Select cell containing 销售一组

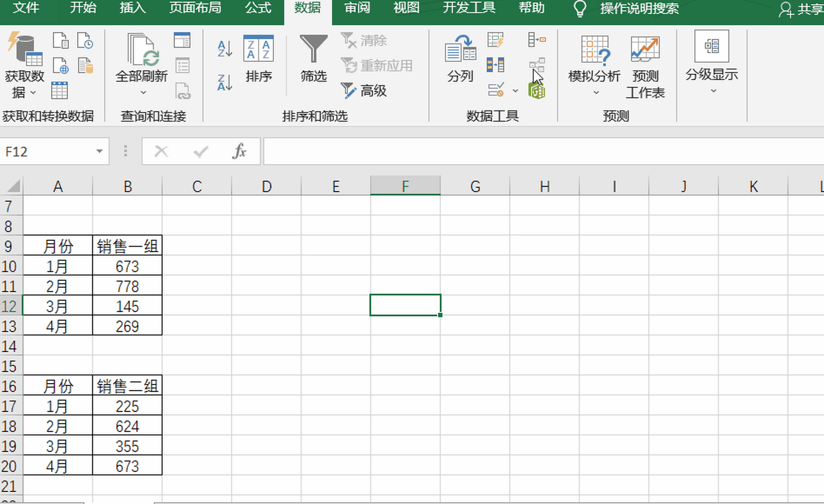tap(127, 246)
